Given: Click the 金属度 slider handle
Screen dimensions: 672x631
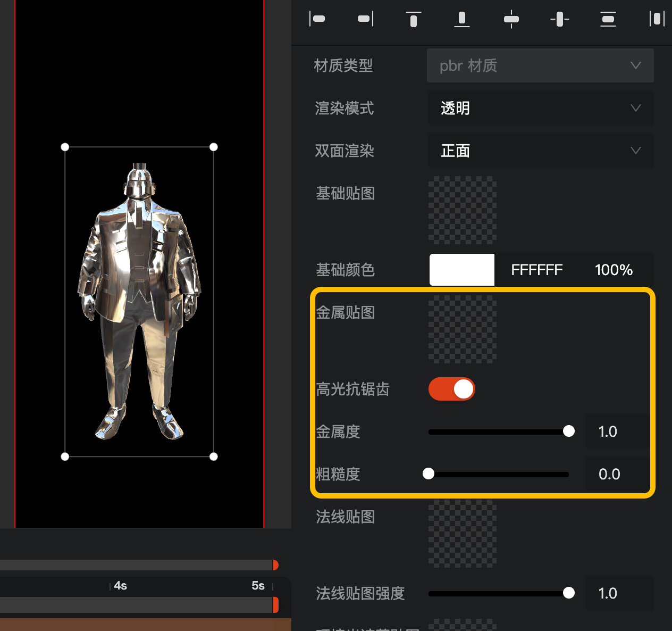Looking at the screenshot, I should pyautogui.click(x=569, y=431).
